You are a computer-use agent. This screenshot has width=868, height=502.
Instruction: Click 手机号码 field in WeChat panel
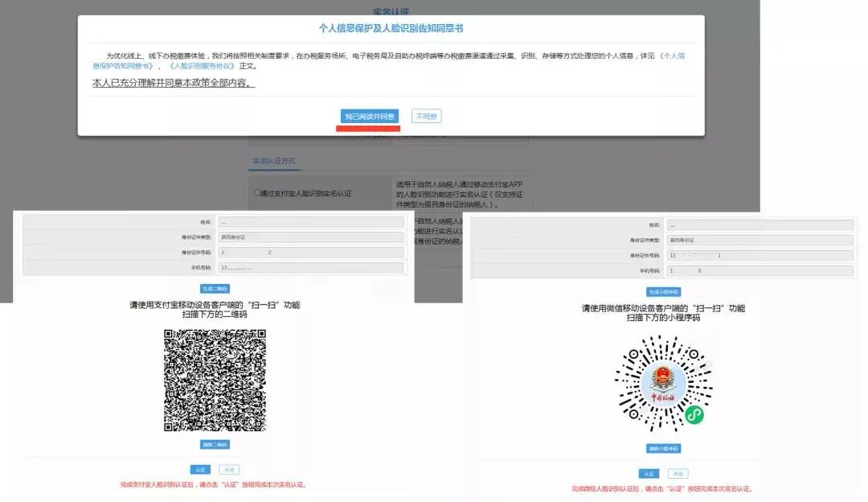click(759, 271)
